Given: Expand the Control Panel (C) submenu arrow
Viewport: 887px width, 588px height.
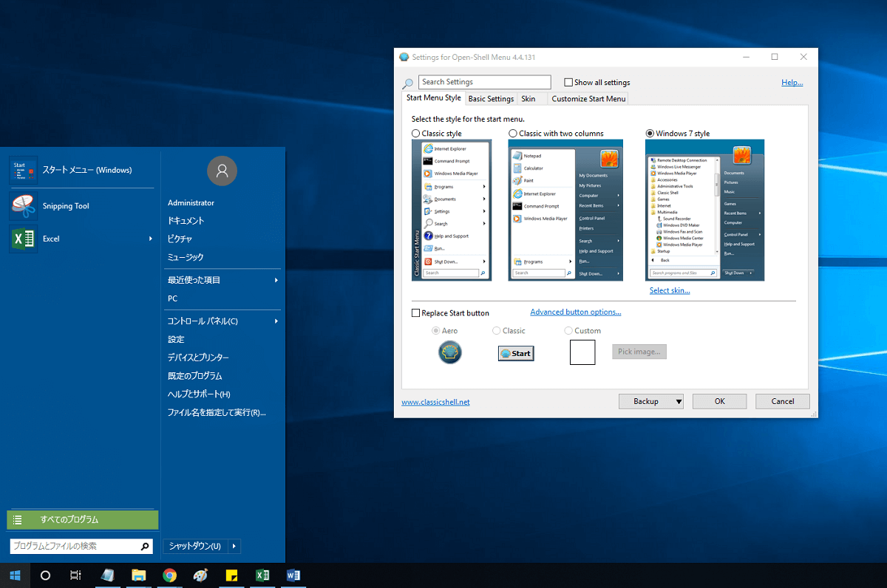Looking at the screenshot, I should coord(276,321).
